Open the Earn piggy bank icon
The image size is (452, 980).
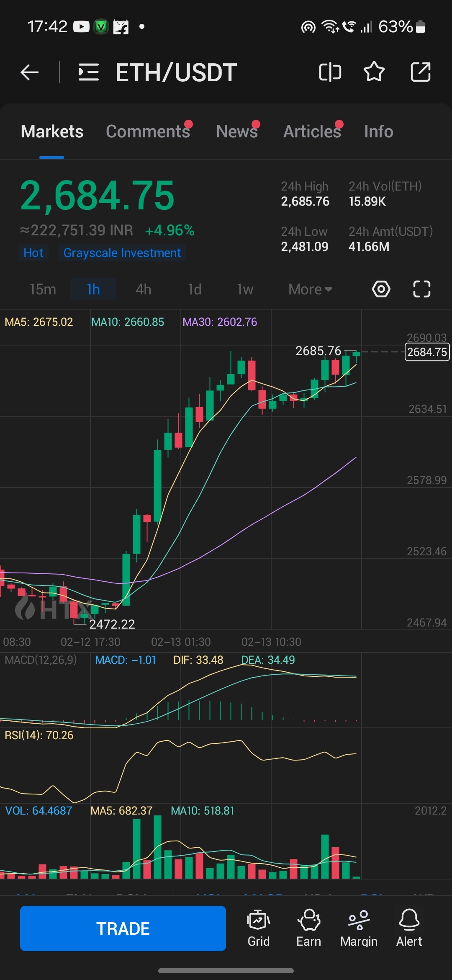tap(309, 928)
